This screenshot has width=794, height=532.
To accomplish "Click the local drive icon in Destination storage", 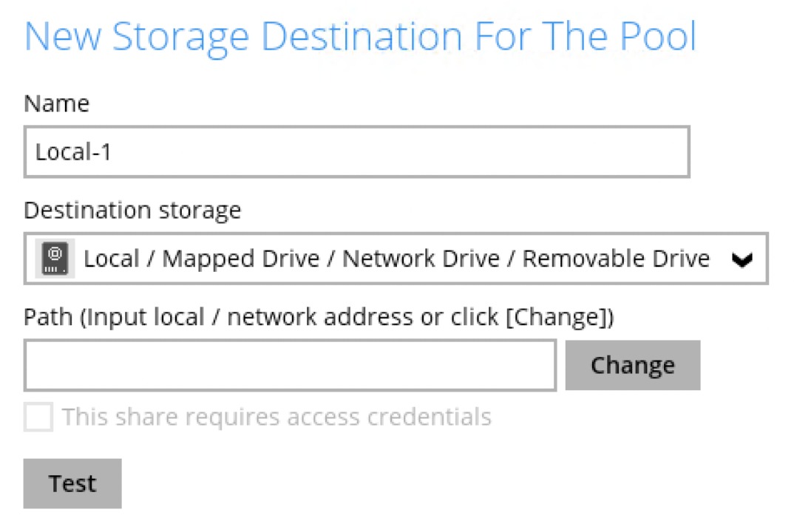I will tap(55, 259).
